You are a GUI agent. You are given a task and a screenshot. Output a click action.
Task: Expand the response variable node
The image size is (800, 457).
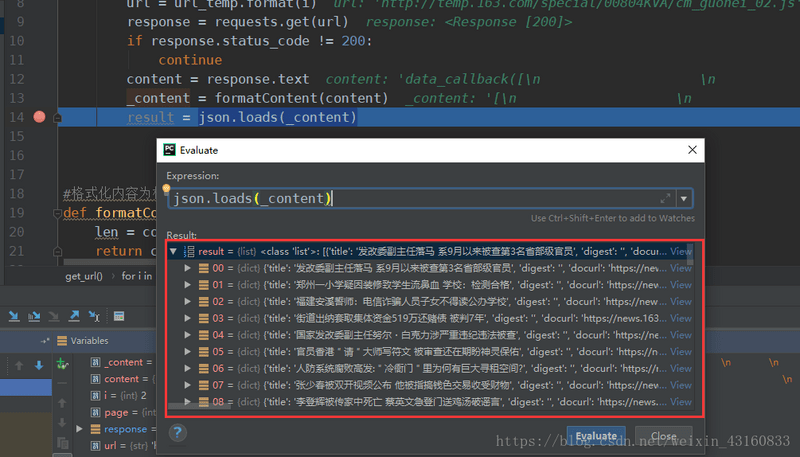pos(79,429)
